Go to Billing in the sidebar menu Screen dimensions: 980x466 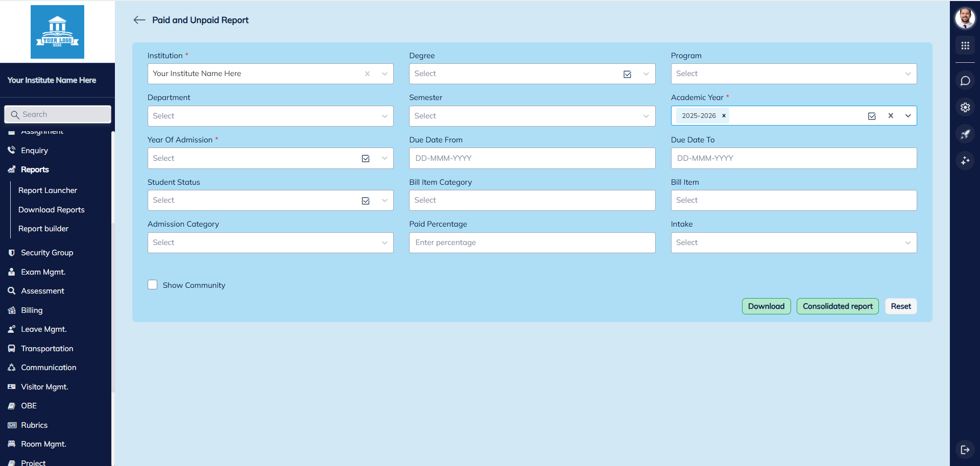32,310
